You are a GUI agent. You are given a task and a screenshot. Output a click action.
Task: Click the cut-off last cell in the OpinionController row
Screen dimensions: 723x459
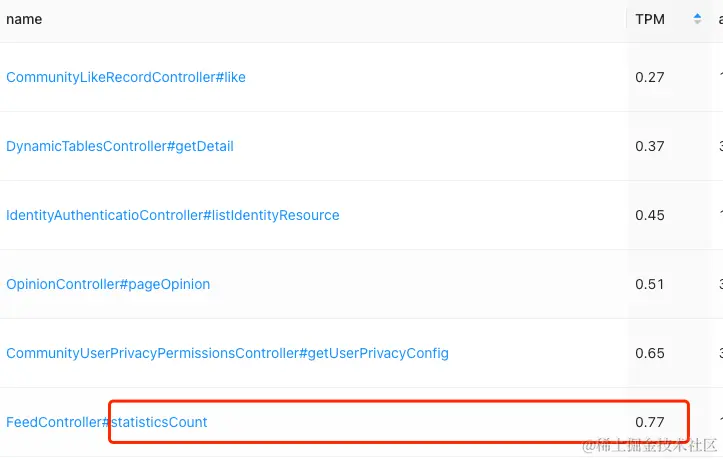pyautogui.click(x=719, y=284)
